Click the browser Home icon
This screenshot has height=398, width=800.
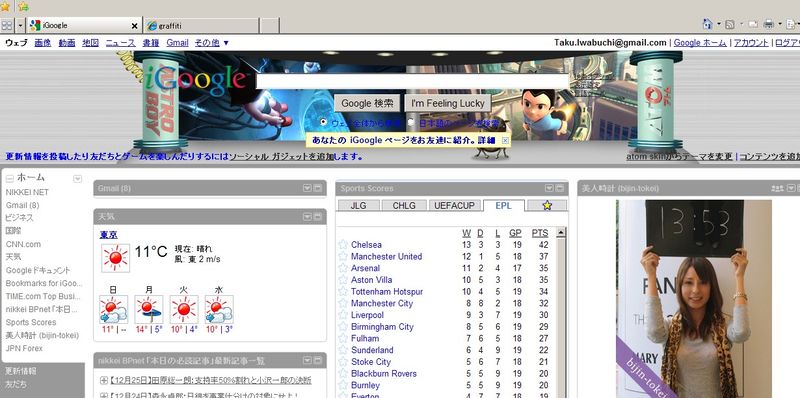[x=708, y=24]
